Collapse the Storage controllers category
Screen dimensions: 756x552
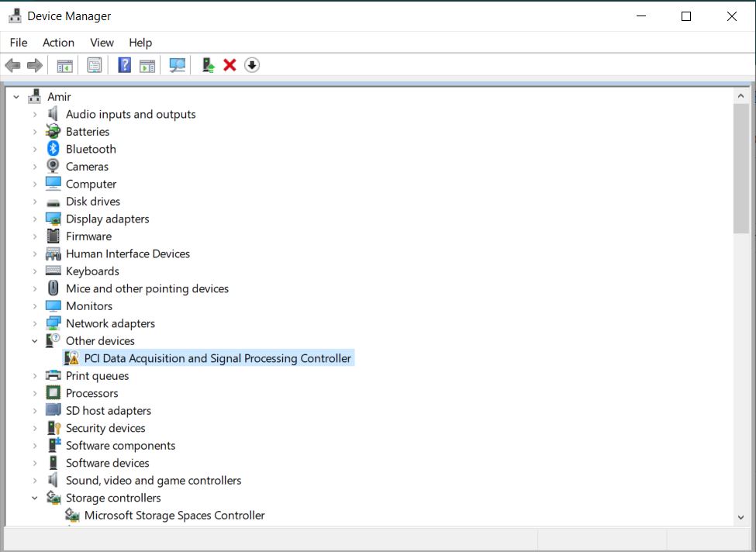click(x=35, y=498)
